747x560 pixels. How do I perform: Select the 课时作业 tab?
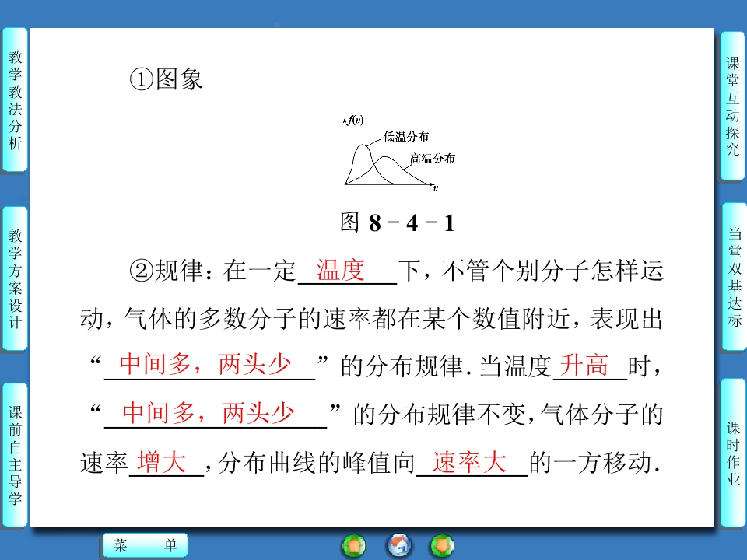733,453
